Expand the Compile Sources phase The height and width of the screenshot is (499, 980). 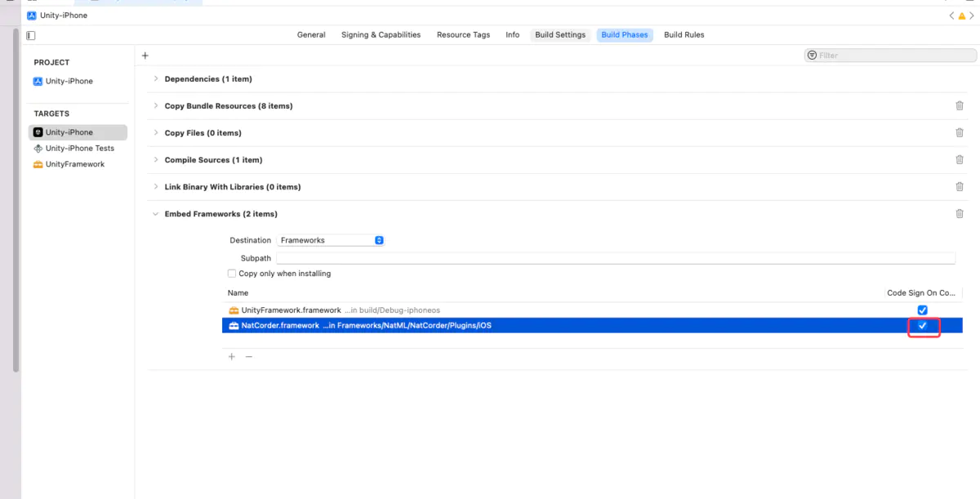[156, 160]
